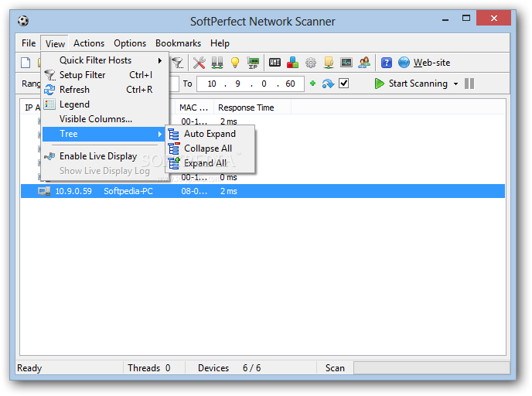This screenshot has width=532, height=396.
Task: Click the IP address 10.9.0.59
Action: [73, 191]
